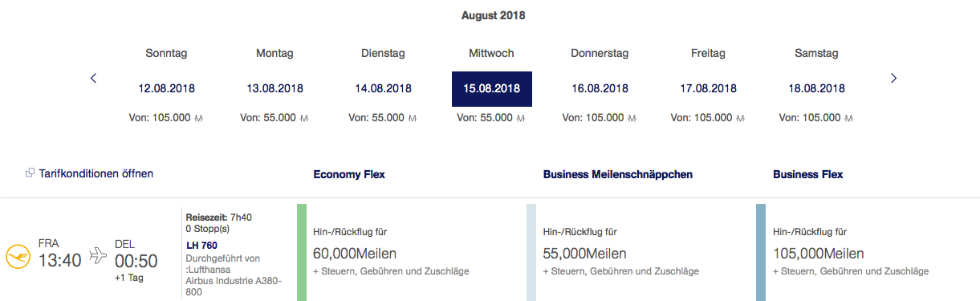Select Samstag 18.08.2018 date
Screen dimensions: 980x301
[816, 88]
